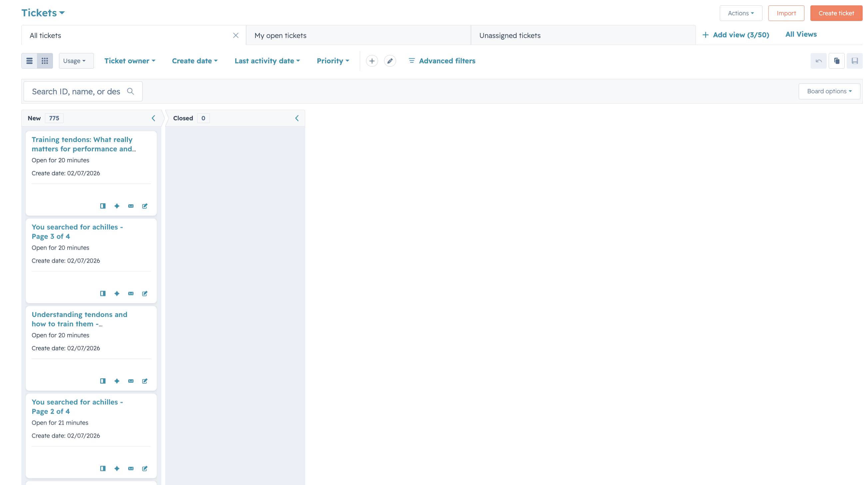Expand the Usage dropdown
The width and height of the screenshot is (868, 485).
[76, 61]
